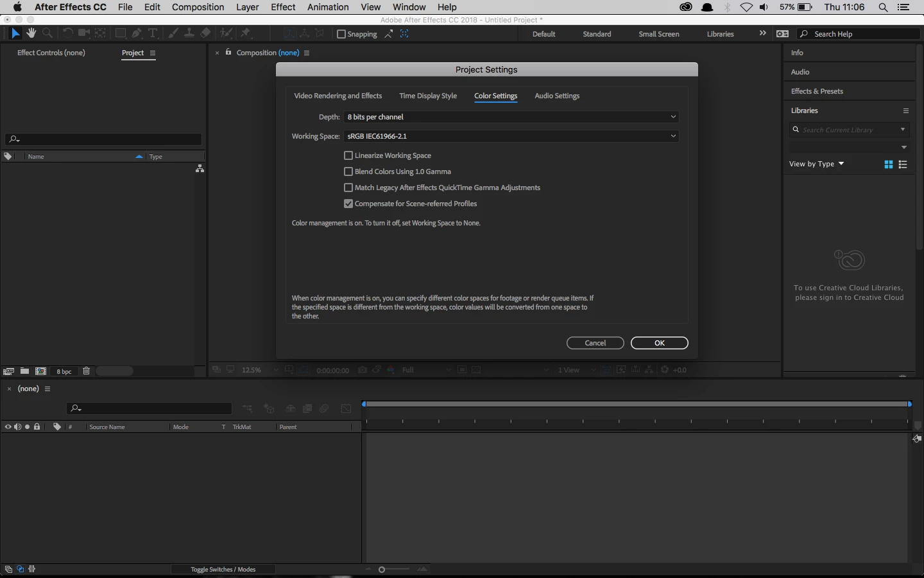
Task: Click the 8 bpc color depth button
Action: (64, 371)
